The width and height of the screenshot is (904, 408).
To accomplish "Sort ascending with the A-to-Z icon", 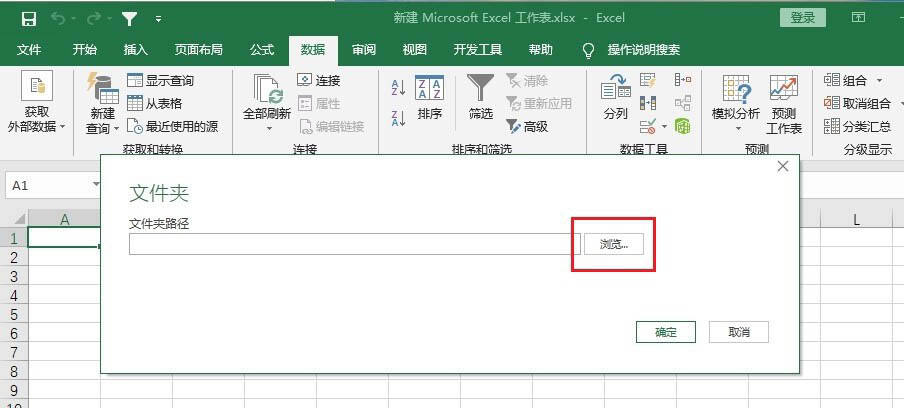I will click(398, 88).
